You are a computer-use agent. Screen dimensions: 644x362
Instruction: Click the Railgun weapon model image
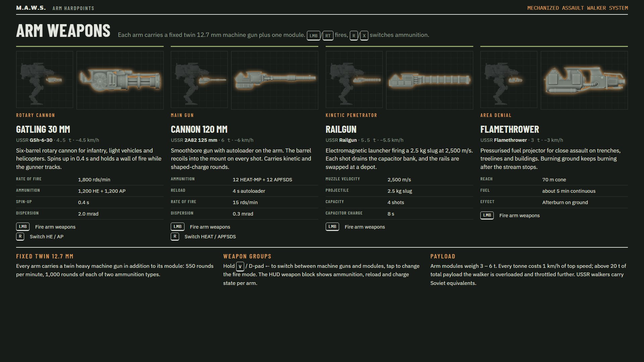click(x=430, y=80)
